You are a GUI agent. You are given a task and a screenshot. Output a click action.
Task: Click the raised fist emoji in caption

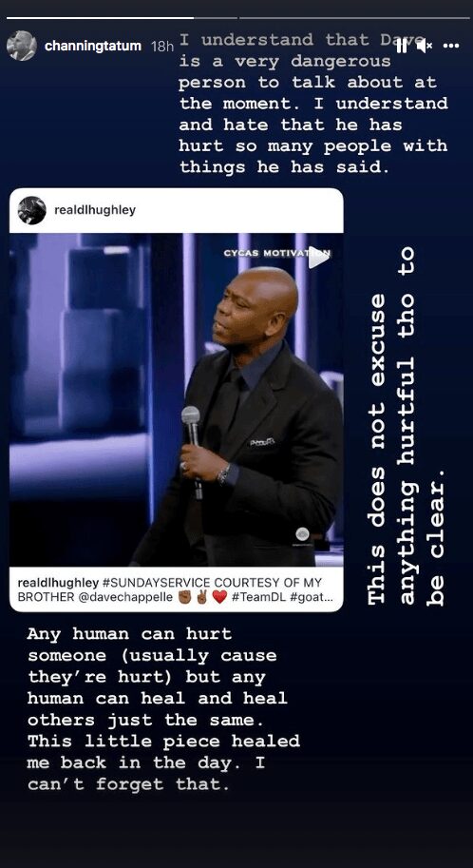[187, 597]
